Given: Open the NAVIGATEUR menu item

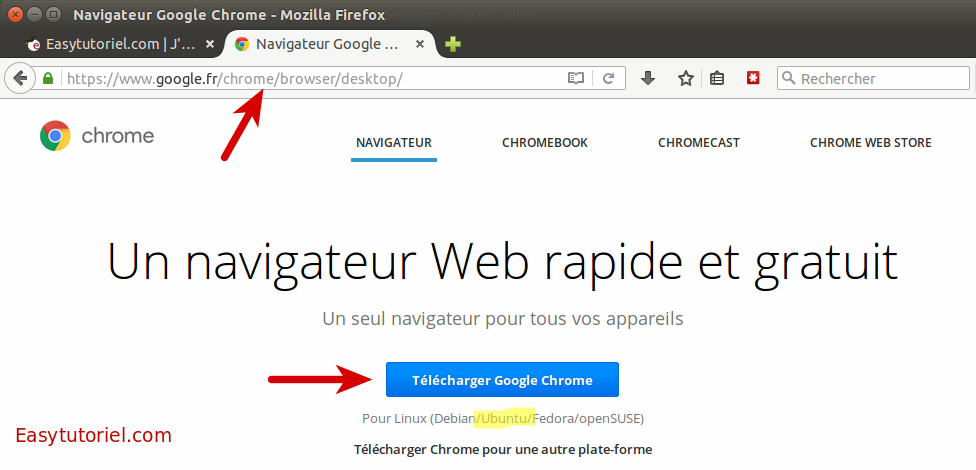Looking at the screenshot, I should [394, 143].
